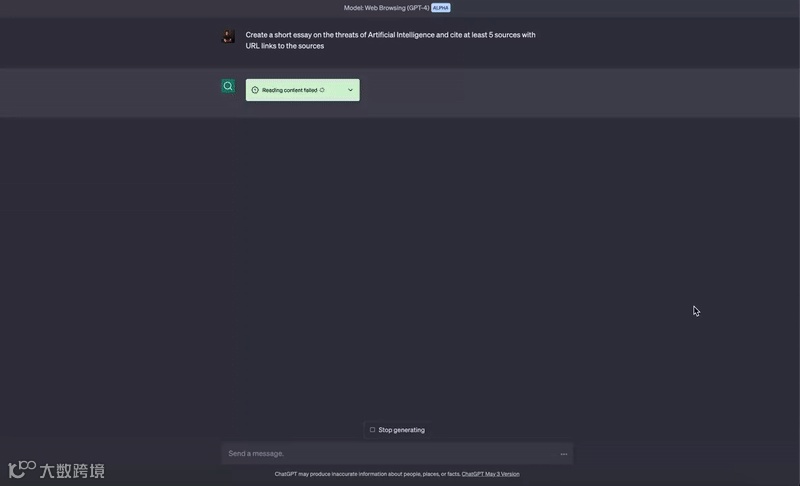The height and width of the screenshot is (486, 800).
Task: Click the user avatar beside the prompt
Action: [x=228, y=36]
